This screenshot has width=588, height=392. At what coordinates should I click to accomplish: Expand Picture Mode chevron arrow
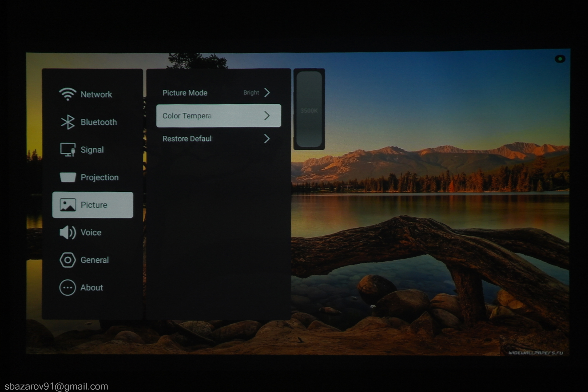[x=267, y=92]
